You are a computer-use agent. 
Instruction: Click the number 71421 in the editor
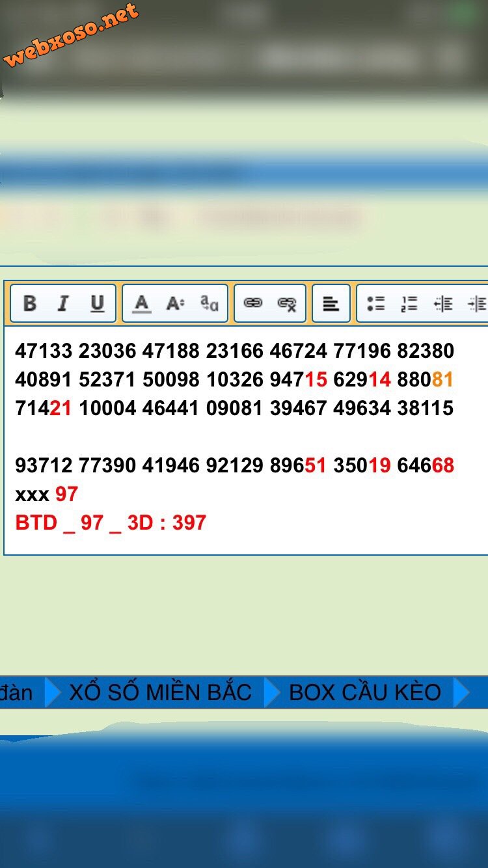click(x=44, y=408)
